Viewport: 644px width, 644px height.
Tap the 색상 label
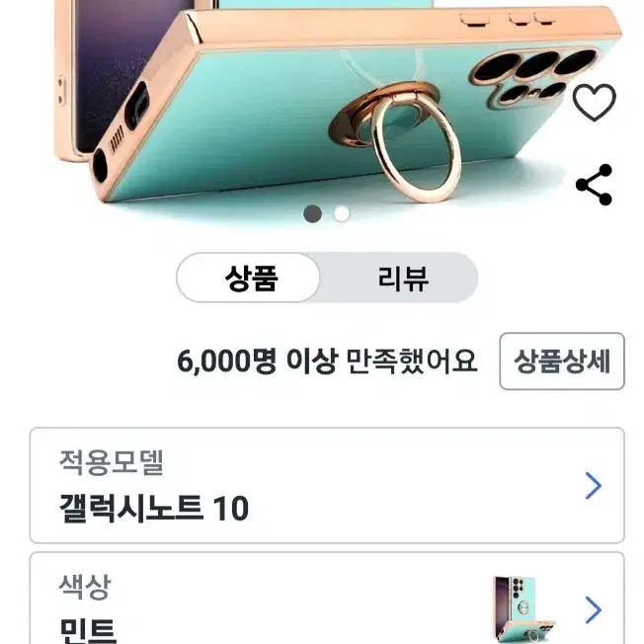pyautogui.click(x=85, y=587)
